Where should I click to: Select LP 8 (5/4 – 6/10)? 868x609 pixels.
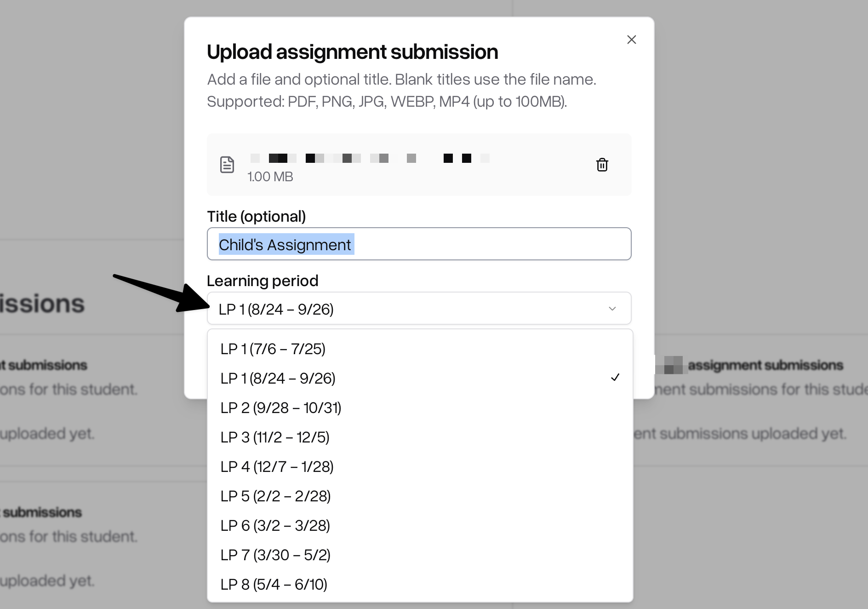[x=420, y=584]
